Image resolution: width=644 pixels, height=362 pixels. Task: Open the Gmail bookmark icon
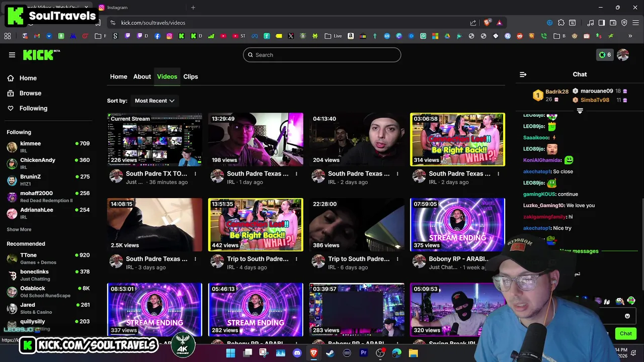click(37, 36)
